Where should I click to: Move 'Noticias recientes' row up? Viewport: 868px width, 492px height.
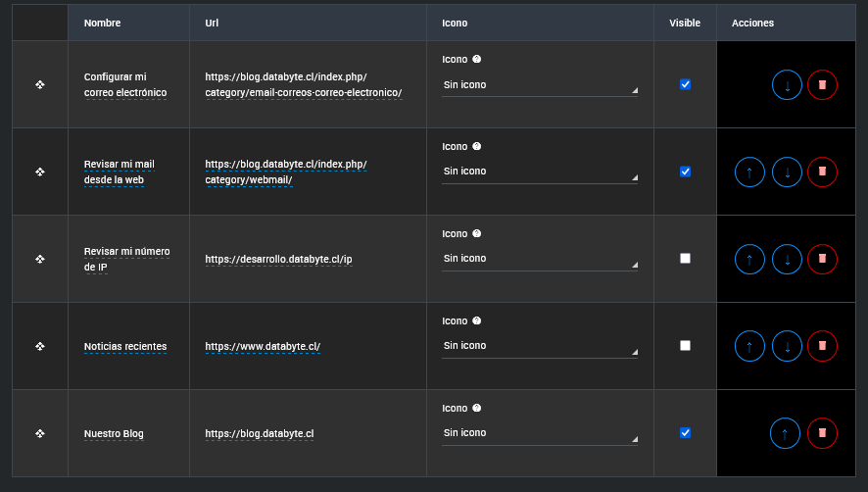pos(749,346)
